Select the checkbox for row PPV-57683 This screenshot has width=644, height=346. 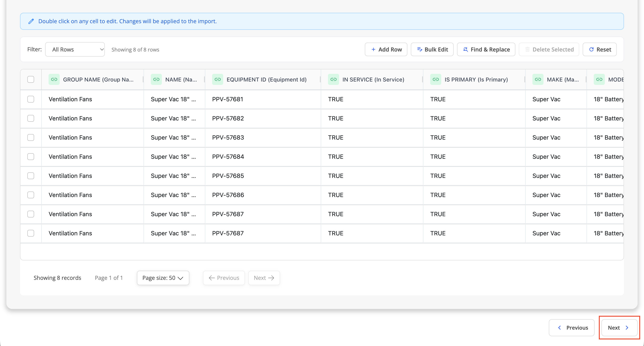click(31, 137)
